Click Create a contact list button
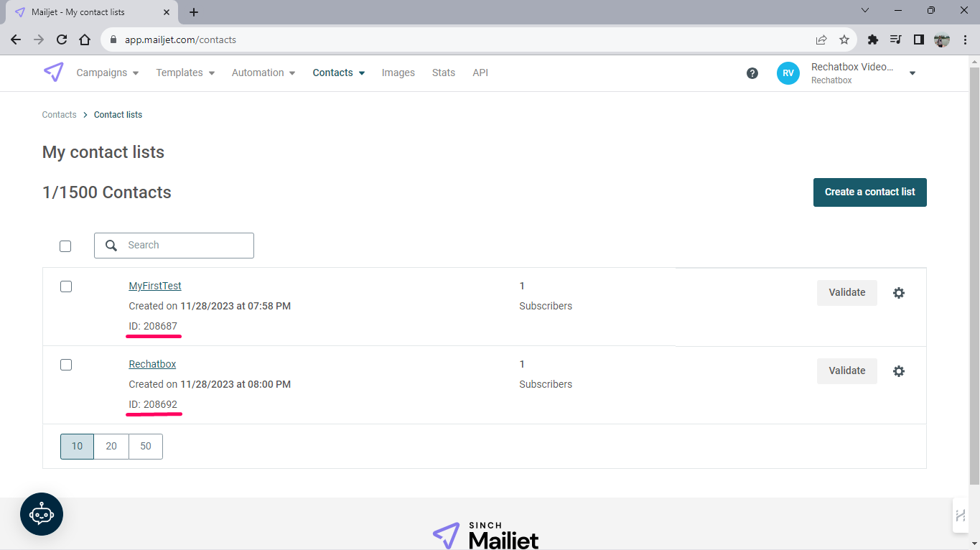Screen dimensions: 980x550 (870, 192)
